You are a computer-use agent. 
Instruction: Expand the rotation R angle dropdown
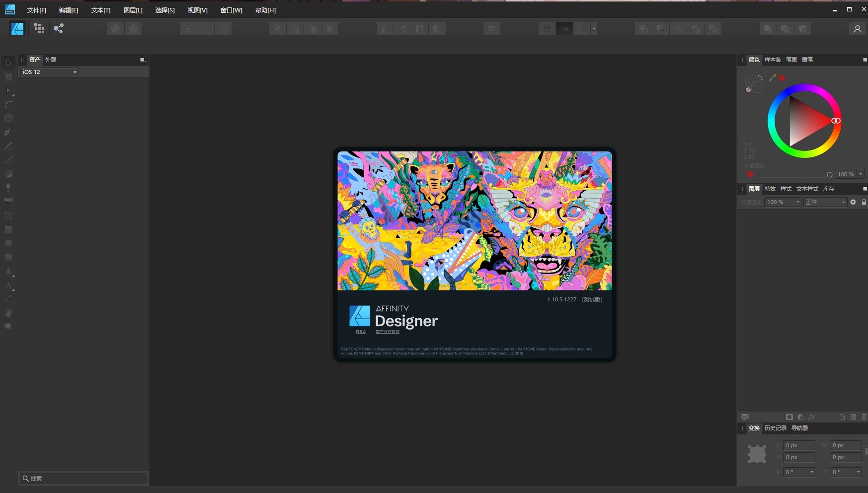[812, 472]
